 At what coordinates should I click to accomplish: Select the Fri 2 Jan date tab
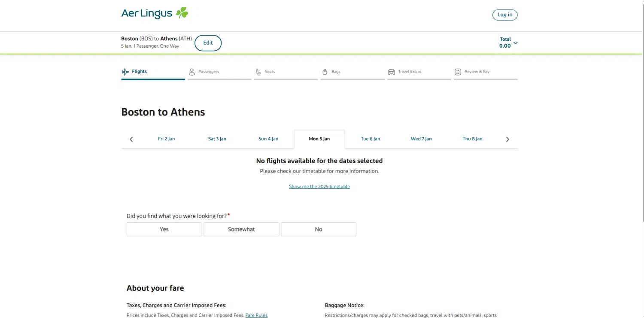167,139
